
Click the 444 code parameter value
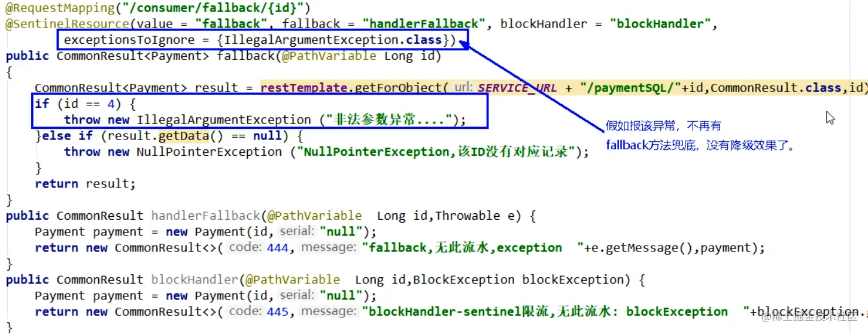[x=277, y=248]
